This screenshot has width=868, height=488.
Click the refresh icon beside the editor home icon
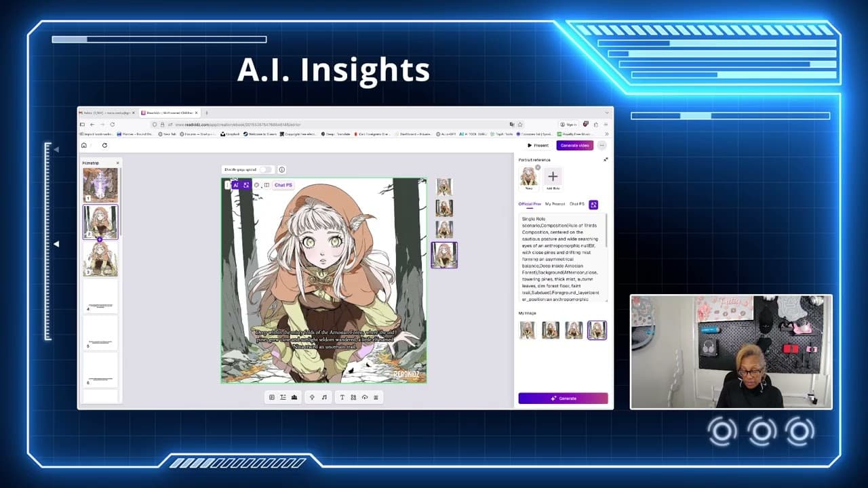[x=104, y=145]
